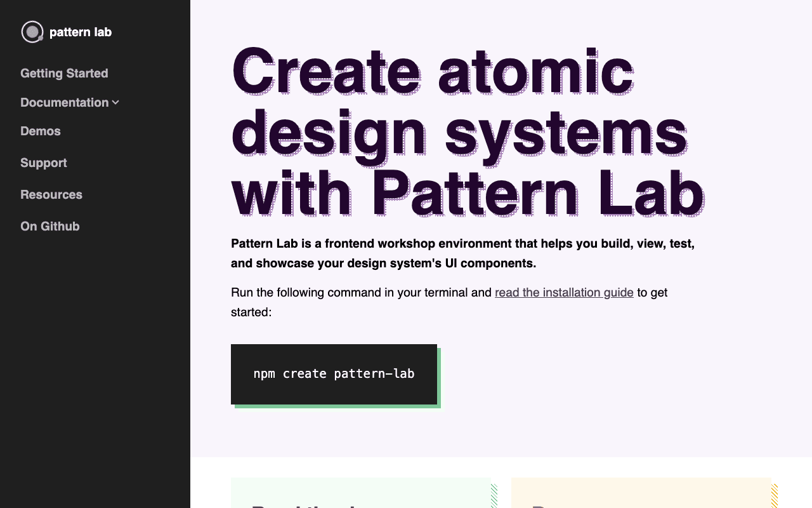812x508 pixels.
Task: Click the 'pattern lab' wordmark in sidebar
Action: (x=81, y=32)
